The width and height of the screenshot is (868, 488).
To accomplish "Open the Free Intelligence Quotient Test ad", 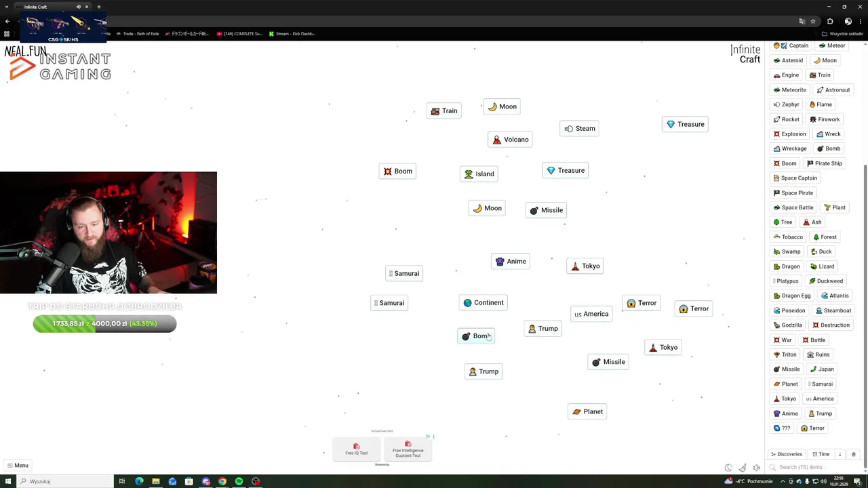I will pos(408,449).
